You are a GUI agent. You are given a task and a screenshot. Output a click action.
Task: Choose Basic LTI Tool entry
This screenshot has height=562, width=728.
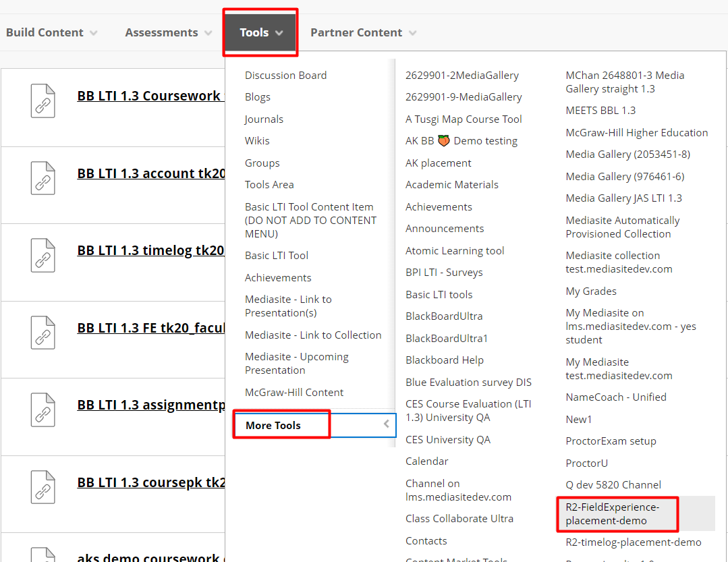pos(277,256)
